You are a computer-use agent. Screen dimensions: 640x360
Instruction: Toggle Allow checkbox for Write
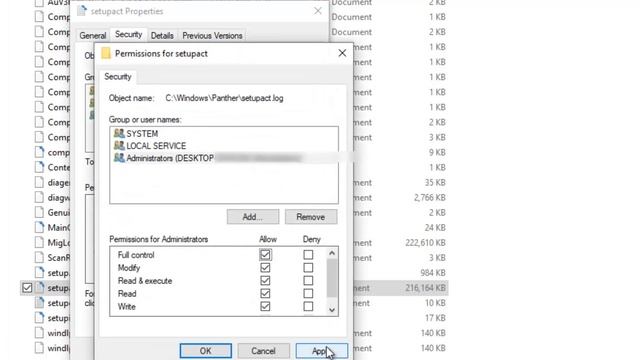pyautogui.click(x=265, y=307)
